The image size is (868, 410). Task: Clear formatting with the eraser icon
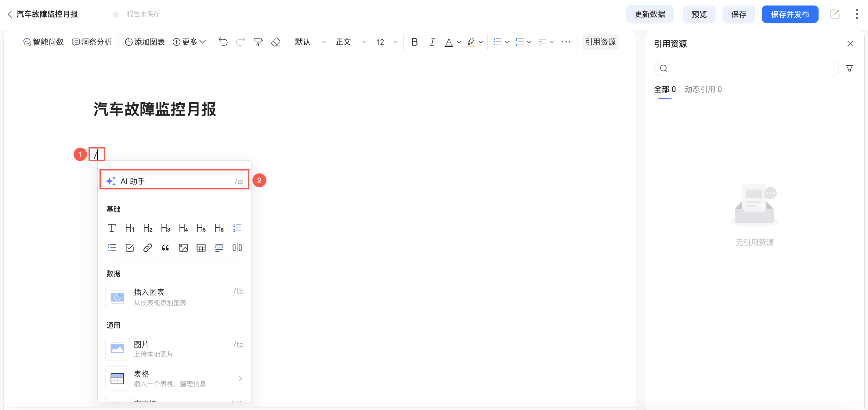point(276,42)
